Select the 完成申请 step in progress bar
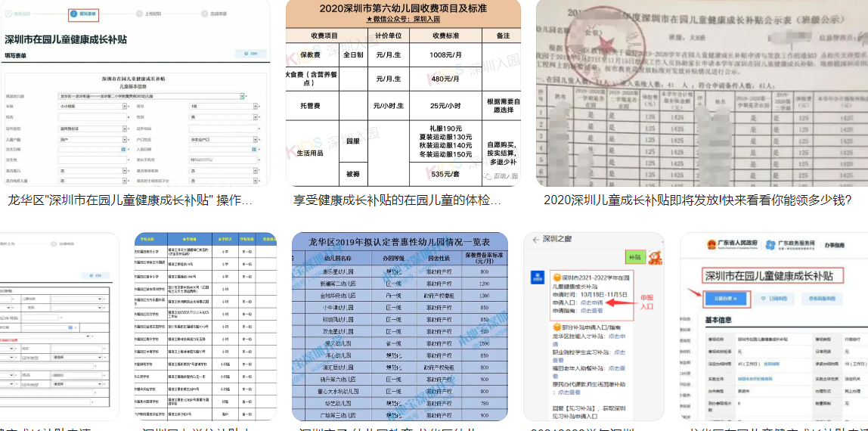 tap(214, 14)
